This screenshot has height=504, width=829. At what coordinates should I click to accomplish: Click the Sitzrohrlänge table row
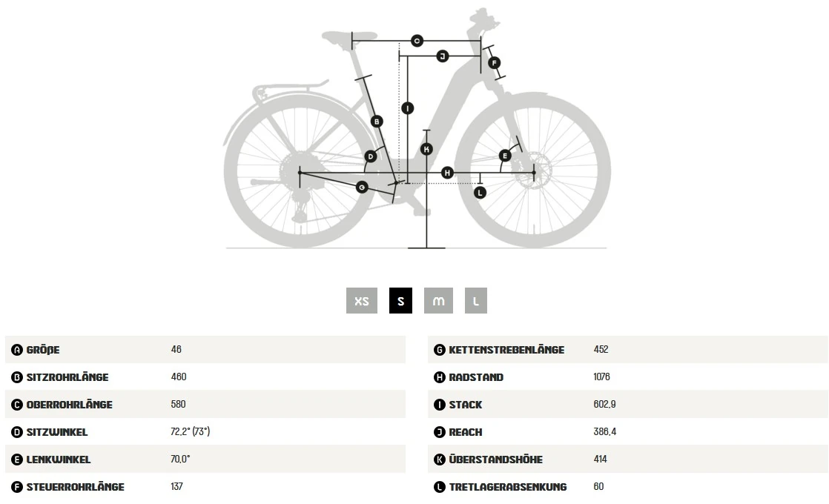(x=205, y=377)
